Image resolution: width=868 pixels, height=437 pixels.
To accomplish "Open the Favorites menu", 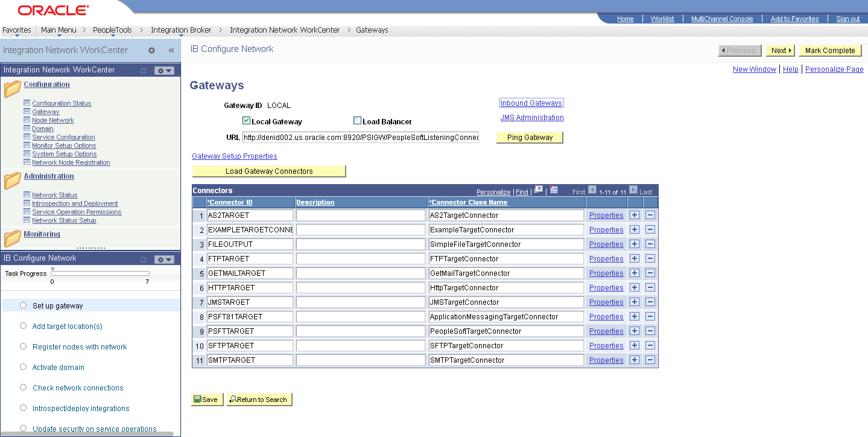I will 16,30.
